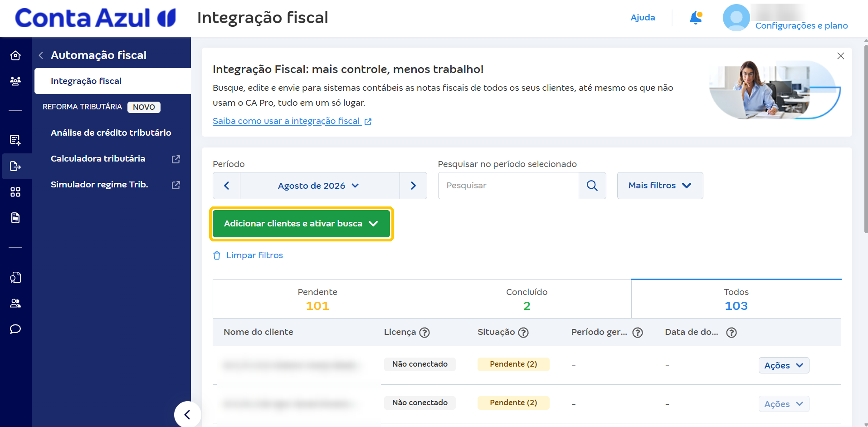Show Data de do... column help icon
Screen dimensions: 868x427
[x=731, y=333]
